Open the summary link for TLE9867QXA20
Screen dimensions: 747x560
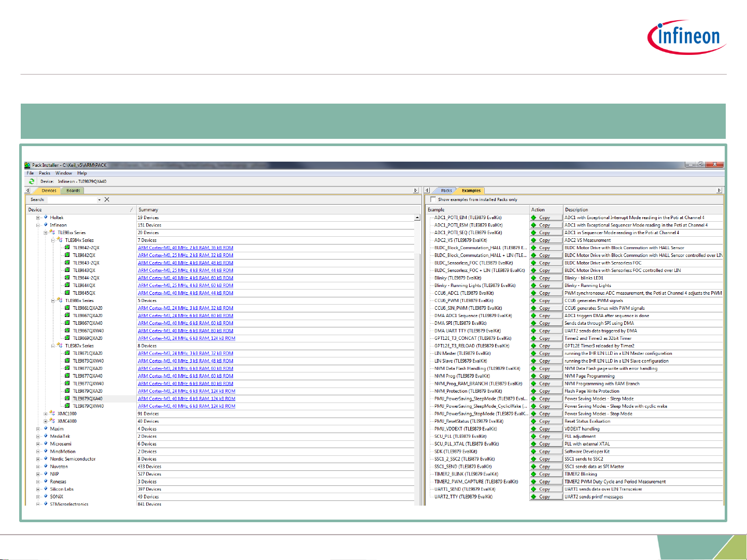click(186, 315)
